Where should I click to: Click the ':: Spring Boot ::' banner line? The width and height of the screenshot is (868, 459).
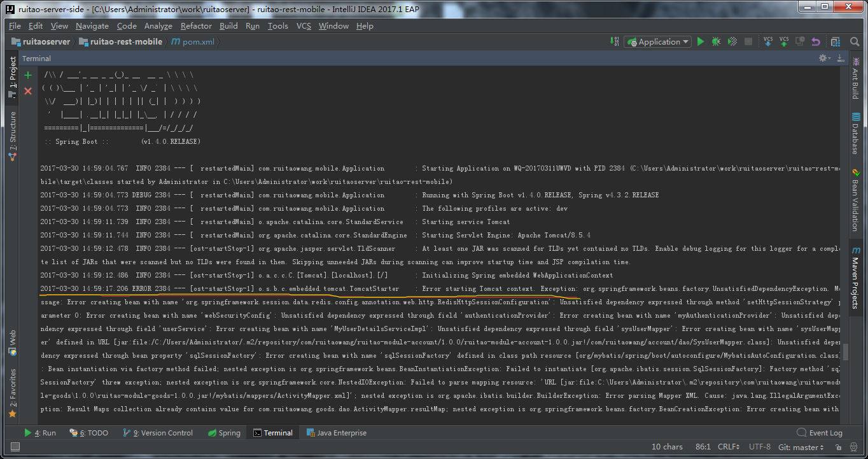tap(122, 141)
